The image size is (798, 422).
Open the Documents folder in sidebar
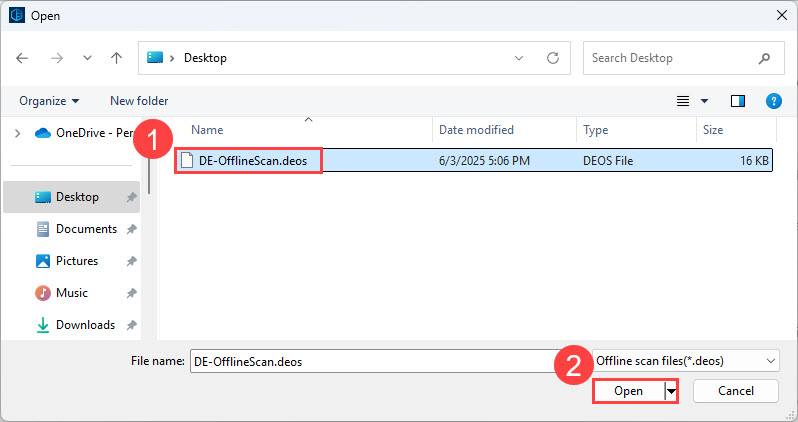coord(86,229)
